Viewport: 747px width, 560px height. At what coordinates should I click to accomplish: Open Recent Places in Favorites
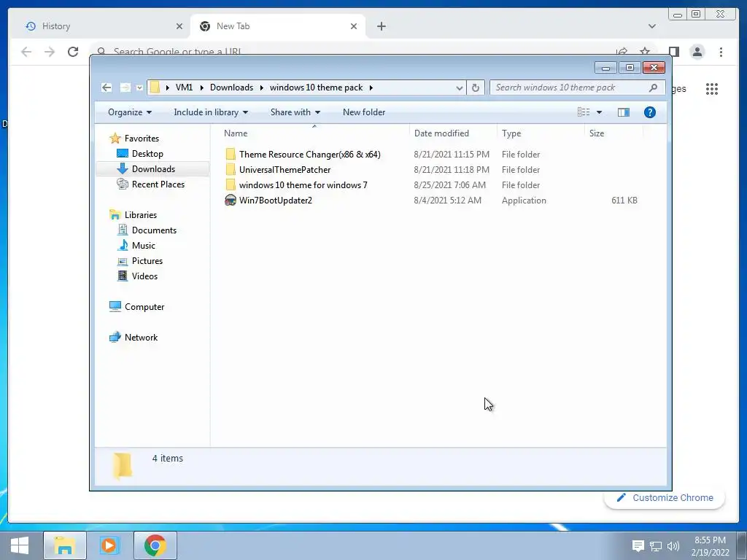point(158,184)
